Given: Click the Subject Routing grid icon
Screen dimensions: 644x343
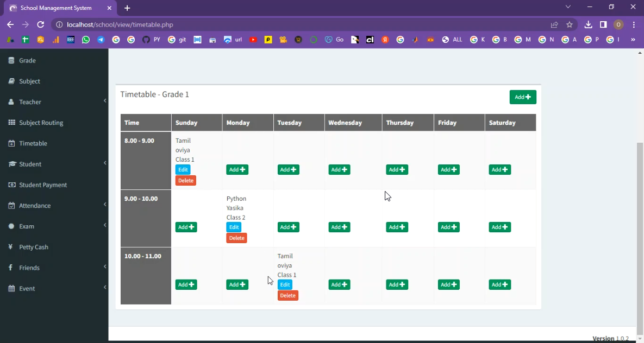Looking at the screenshot, I should pyautogui.click(x=11, y=123).
